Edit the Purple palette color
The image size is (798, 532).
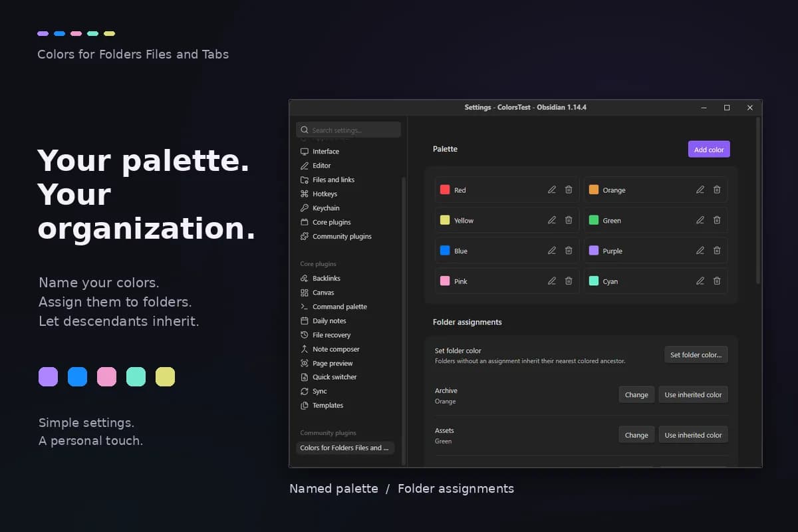[x=700, y=251]
